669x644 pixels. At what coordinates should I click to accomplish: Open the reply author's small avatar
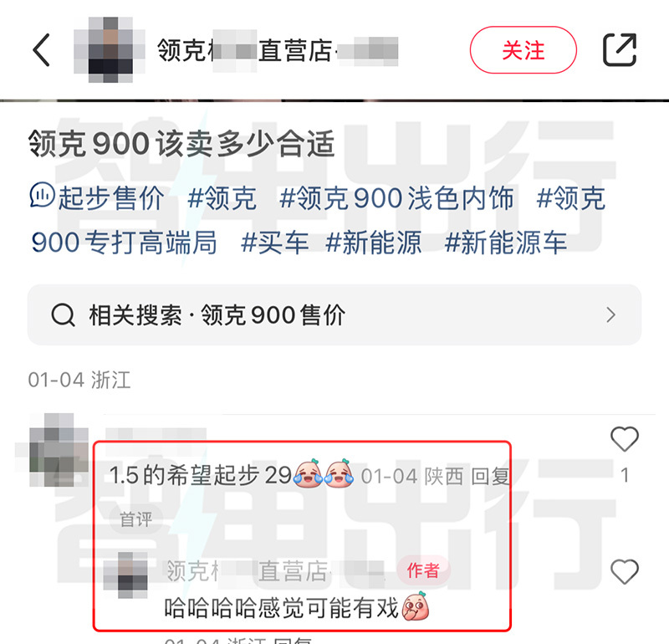[125, 575]
